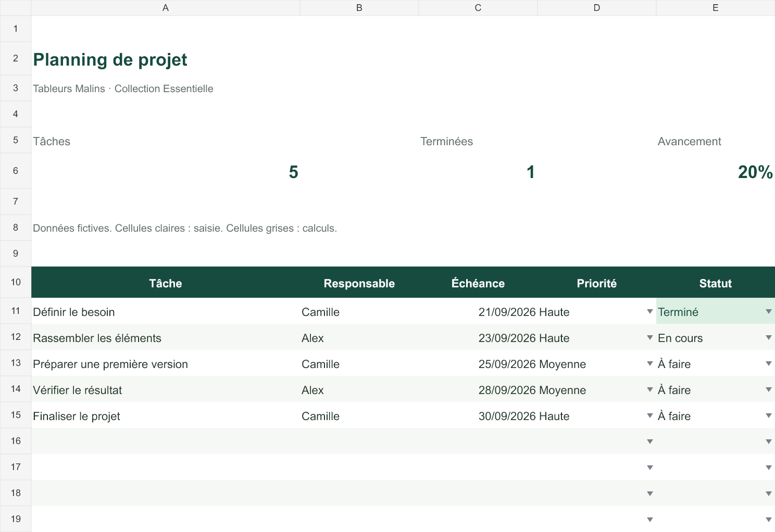Open Priorité dropdown for Définir le besoin
The width and height of the screenshot is (775, 532).
point(649,311)
